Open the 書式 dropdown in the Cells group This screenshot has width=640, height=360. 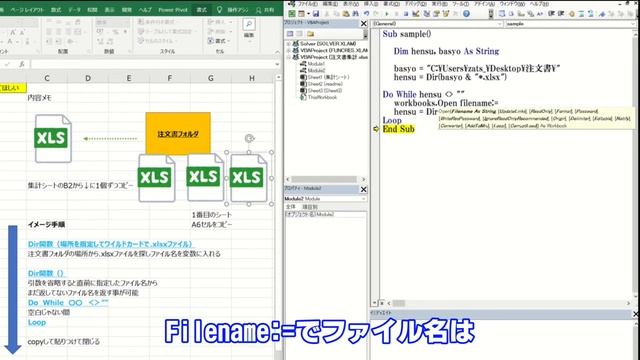tap(219, 41)
